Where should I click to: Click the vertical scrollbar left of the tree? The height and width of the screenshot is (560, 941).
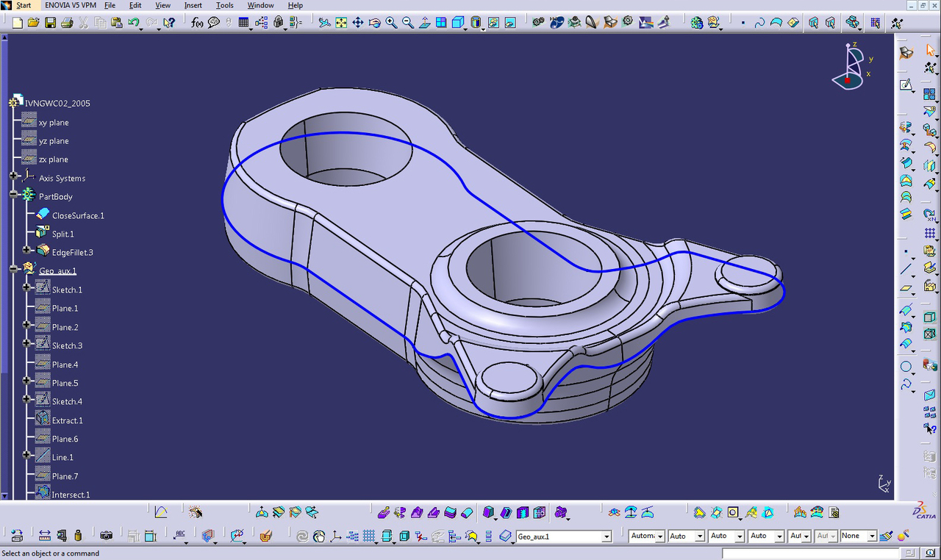click(4, 265)
